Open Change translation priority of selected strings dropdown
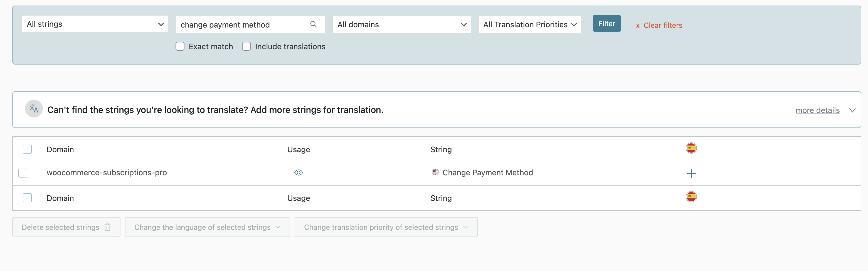The width and height of the screenshot is (868, 271). pos(386,227)
